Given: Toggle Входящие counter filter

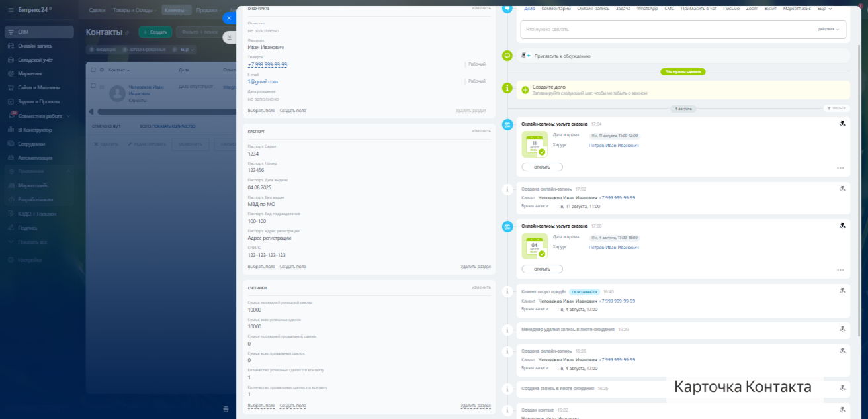Looking at the screenshot, I should (x=103, y=50).
